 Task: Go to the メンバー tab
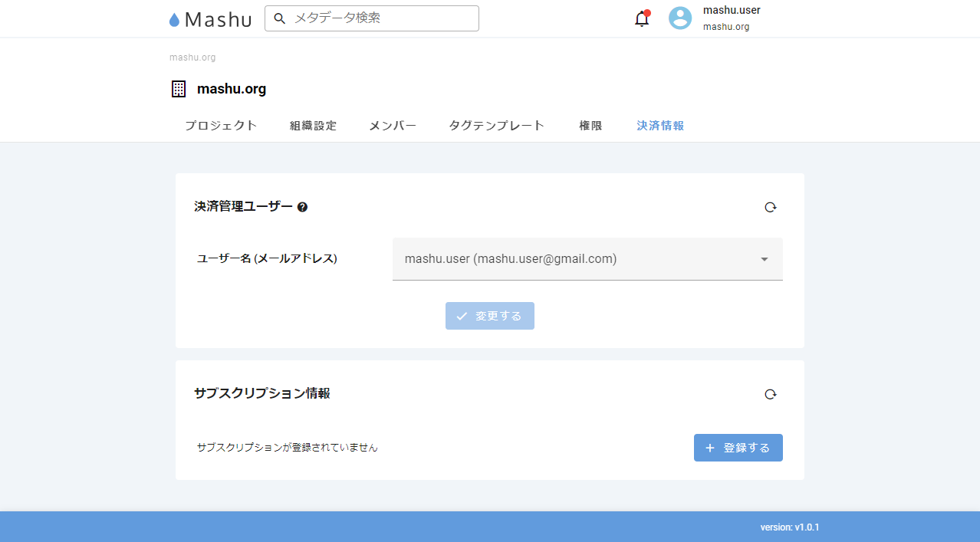(x=393, y=126)
